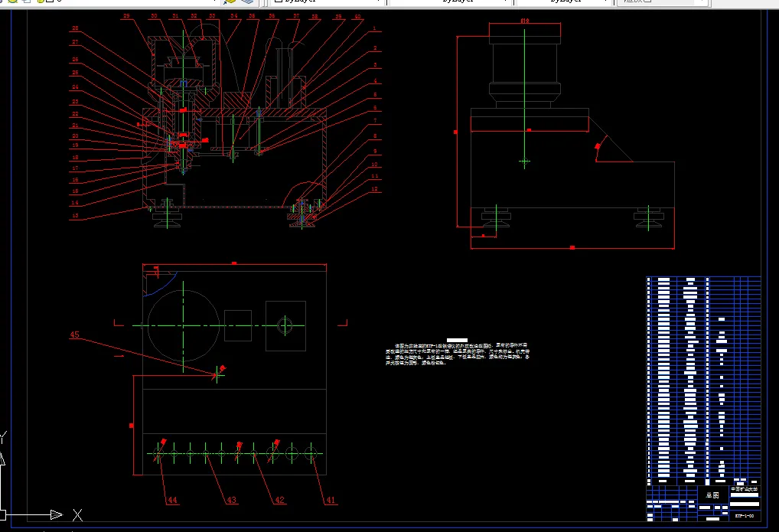Click the red grip on plan view top dimension
Image resolution: width=779 pixels, height=532 pixels.
[x=234, y=263]
